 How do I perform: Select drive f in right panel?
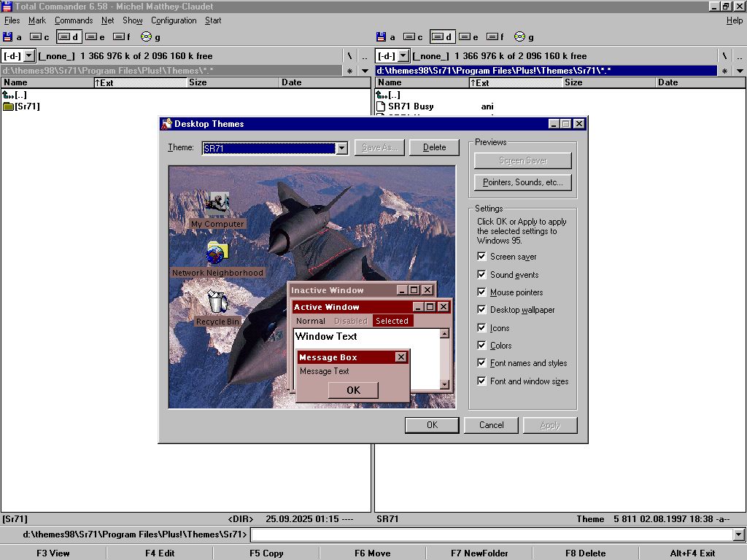(x=495, y=37)
